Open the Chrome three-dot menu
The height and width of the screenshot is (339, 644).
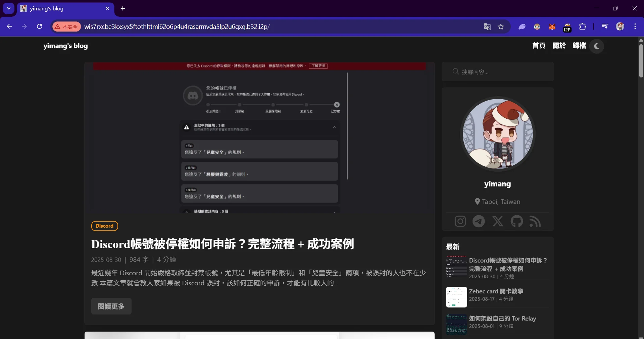635,26
